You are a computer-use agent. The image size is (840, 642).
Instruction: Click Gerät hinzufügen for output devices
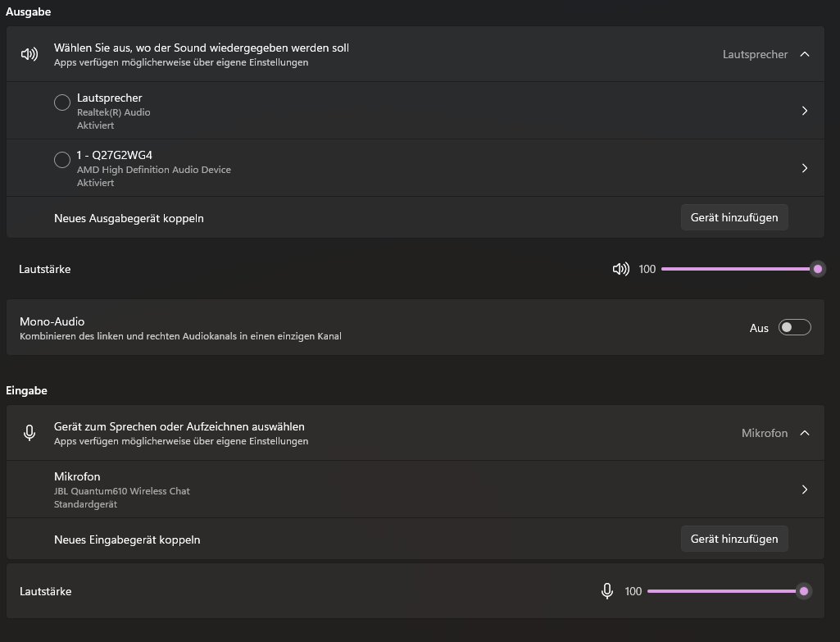click(733, 218)
